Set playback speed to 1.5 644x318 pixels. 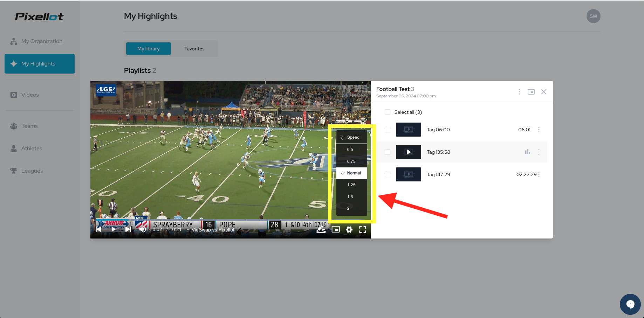click(x=352, y=197)
